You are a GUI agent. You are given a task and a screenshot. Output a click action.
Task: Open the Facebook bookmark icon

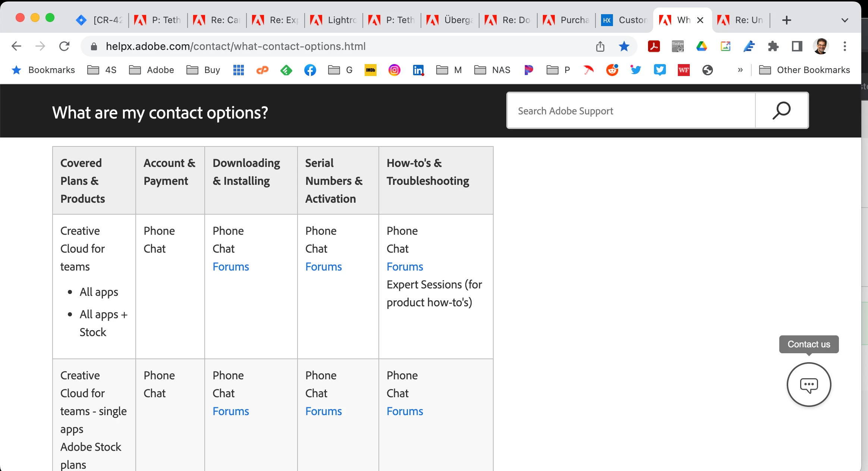(310, 70)
